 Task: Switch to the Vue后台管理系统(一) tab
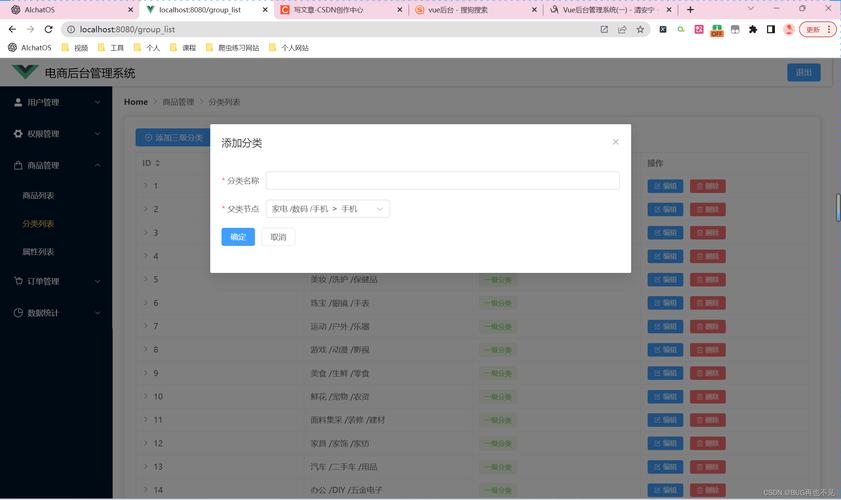point(610,10)
